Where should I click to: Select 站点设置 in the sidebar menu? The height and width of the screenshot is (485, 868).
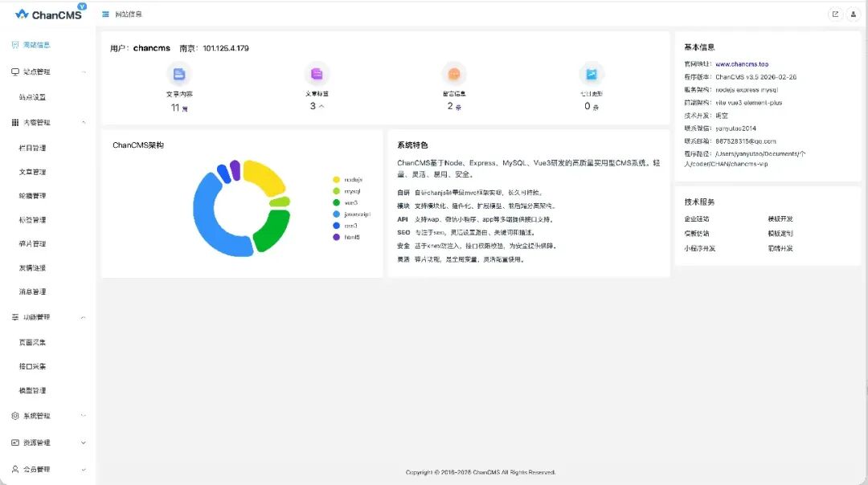(33, 97)
